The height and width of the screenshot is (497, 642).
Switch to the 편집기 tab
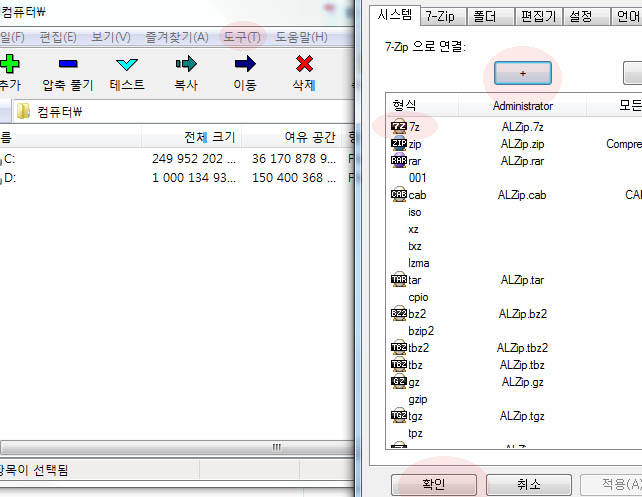point(538,16)
